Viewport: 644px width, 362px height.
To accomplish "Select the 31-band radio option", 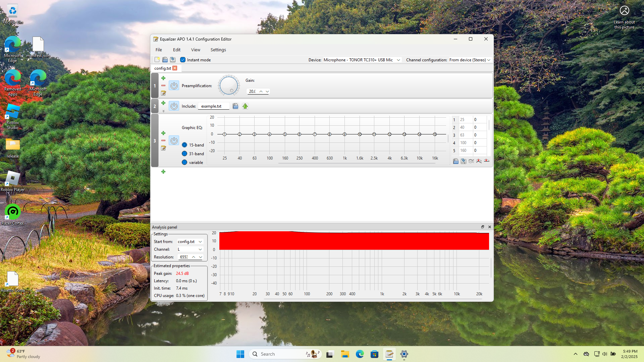I will point(184,154).
